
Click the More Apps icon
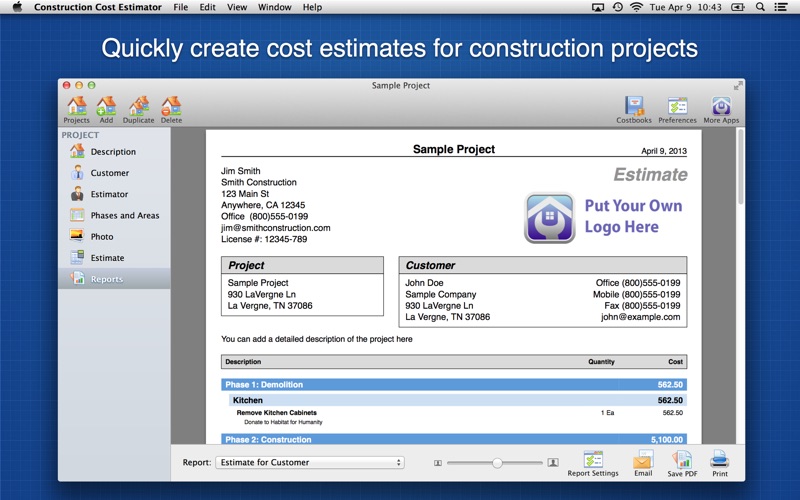tap(721, 108)
